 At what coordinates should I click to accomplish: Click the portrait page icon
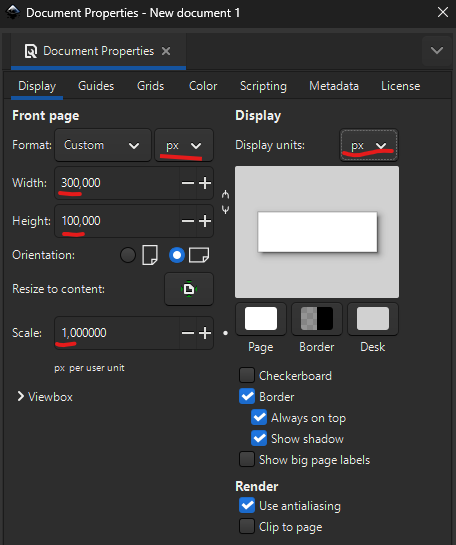click(x=150, y=255)
